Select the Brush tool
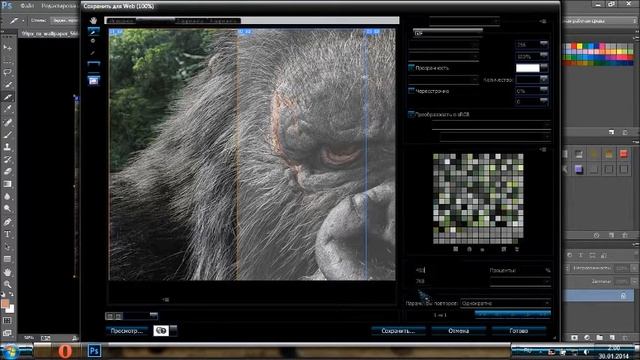 click(x=7, y=134)
